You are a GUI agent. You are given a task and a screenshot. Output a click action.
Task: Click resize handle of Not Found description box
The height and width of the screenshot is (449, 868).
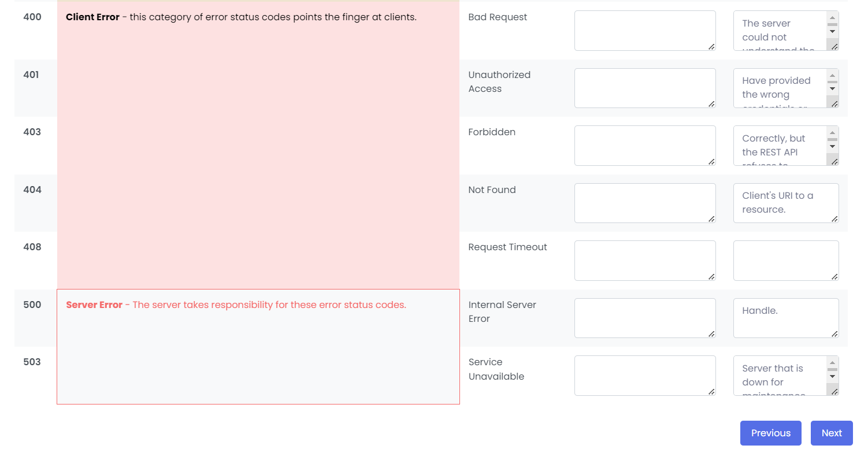tap(834, 218)
